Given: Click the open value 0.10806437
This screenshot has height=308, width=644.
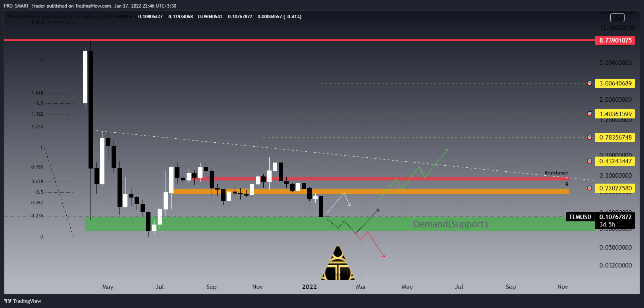Looking at the screenshot, I should coord(150,17).
